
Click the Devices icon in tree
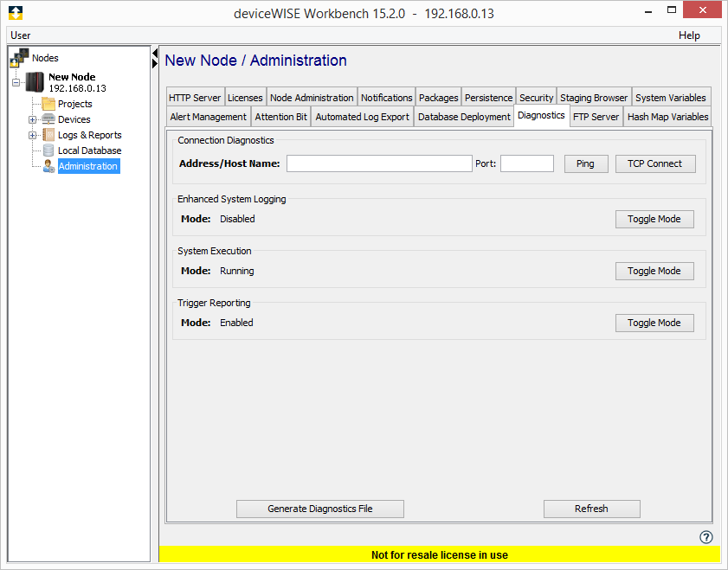(x=48, y=119)
